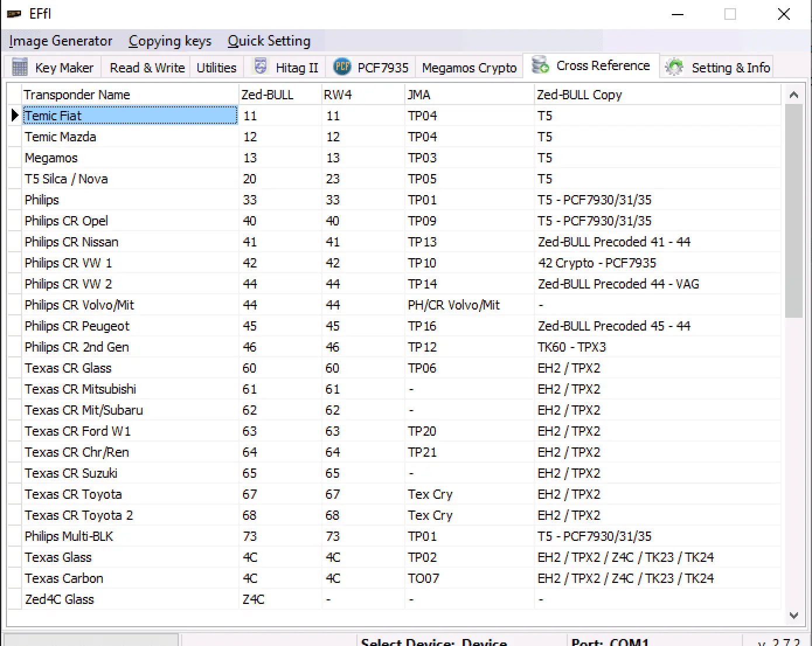Click the JMA column header
Viewport: 812px width, 646px height.
[469, 95]
